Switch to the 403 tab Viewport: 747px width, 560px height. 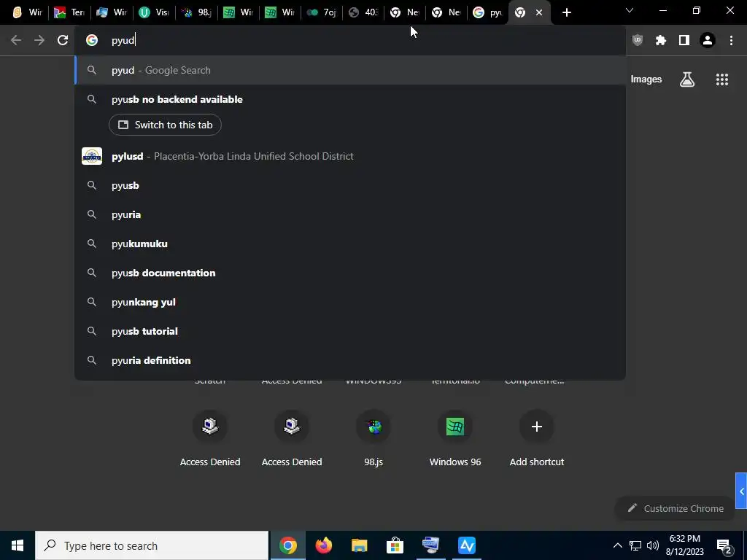pyautogui.click(x=363, y=12)
